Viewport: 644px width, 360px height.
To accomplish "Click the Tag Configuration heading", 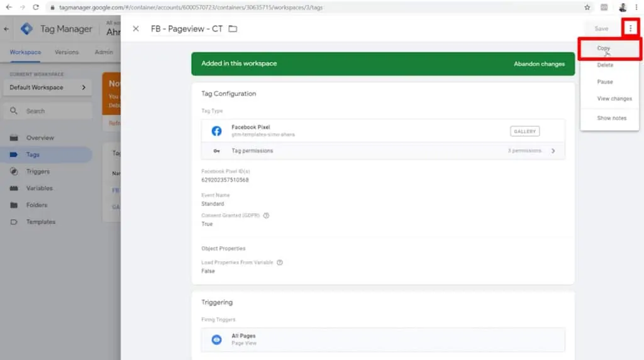I will pyautogui.click(x=229, y=94).
